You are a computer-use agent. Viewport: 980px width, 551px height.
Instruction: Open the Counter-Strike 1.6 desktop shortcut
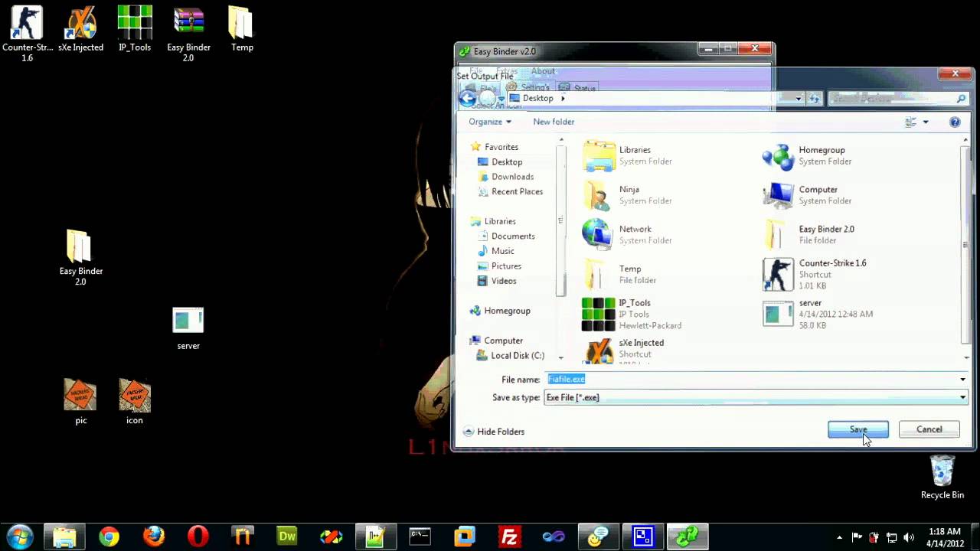[x=27, y=34]
